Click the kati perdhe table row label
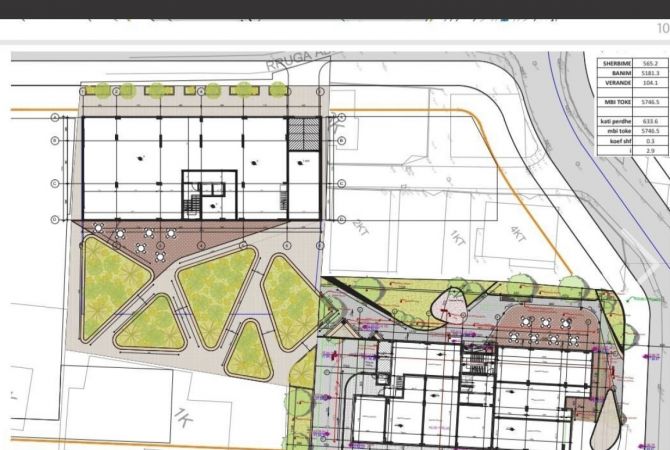 (x=615, y=120)
